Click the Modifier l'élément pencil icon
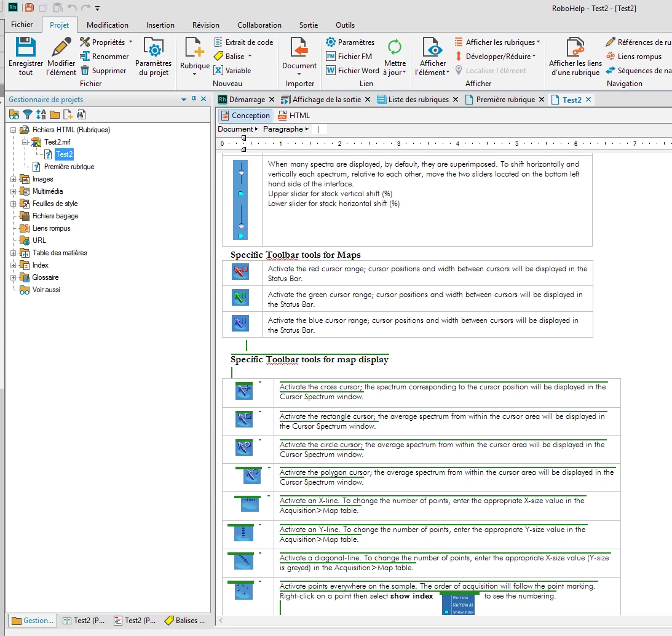The image size is (672, 636). pos(61,47)
